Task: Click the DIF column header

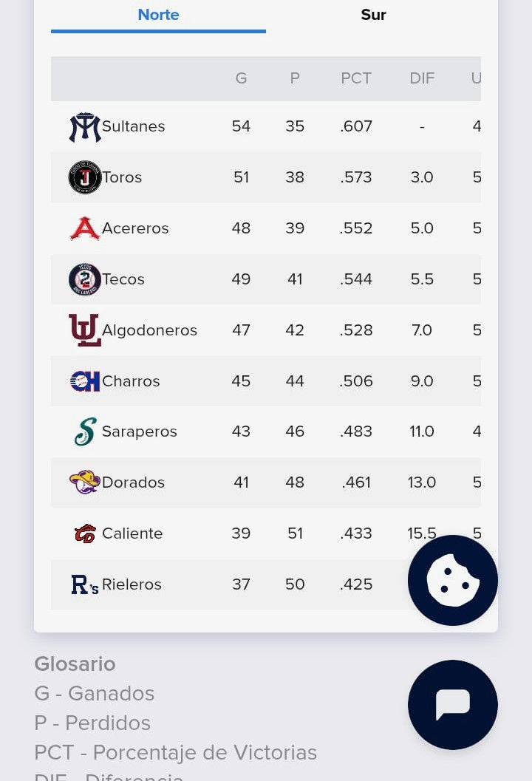Action: (422, 78)
